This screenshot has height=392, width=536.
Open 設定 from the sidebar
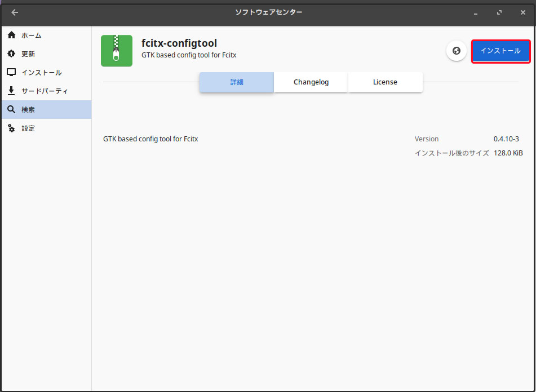click(x=28, y=128)
